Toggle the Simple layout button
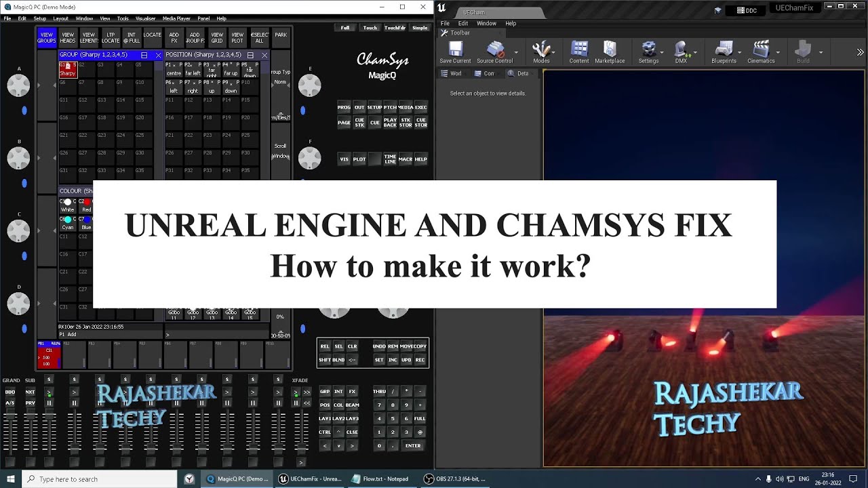 point(420,28)
